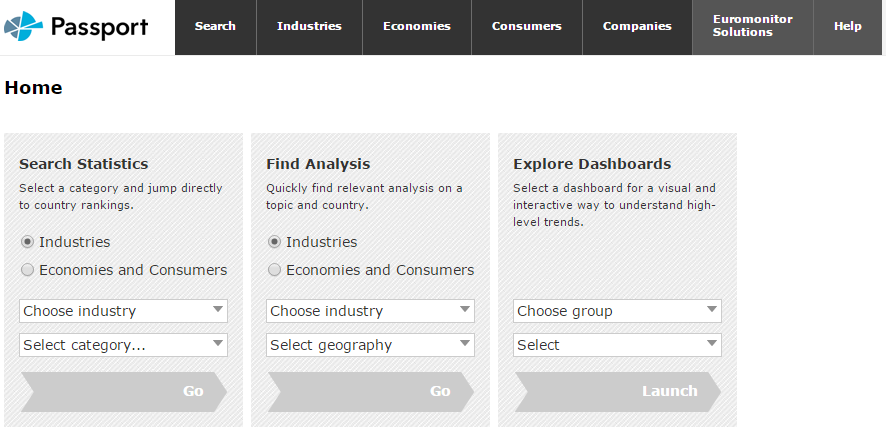Screen dimensions: 886x438
Task: Open the Consumers menu
Action: [x=526, y=27]
